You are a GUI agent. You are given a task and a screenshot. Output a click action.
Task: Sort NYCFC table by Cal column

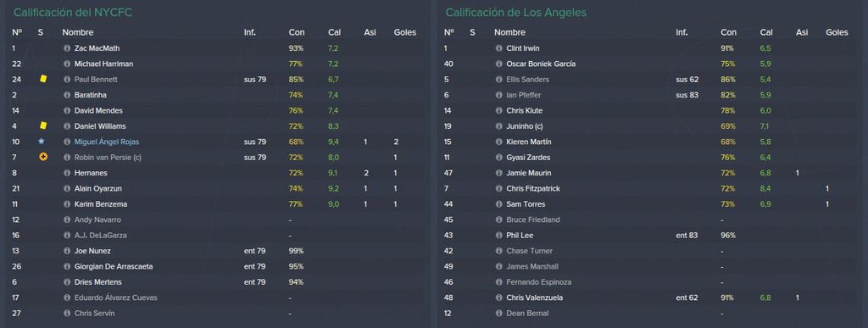334,33
